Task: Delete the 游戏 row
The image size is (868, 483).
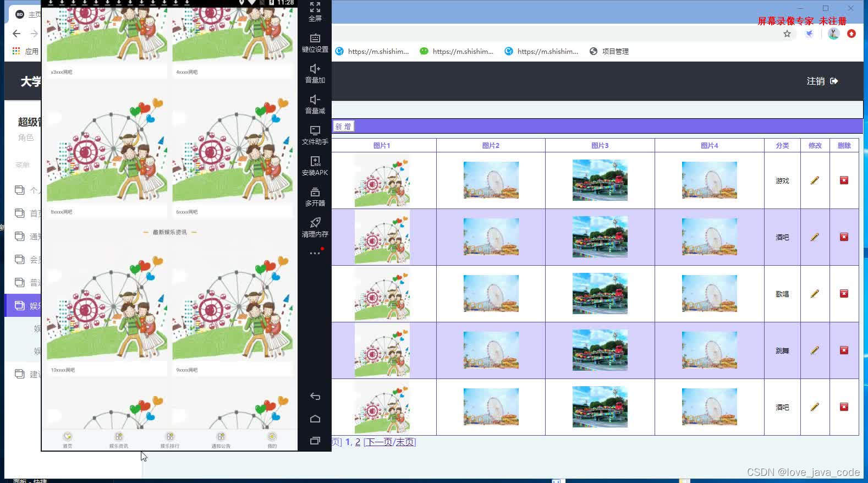Action: [x=844, y=180]
